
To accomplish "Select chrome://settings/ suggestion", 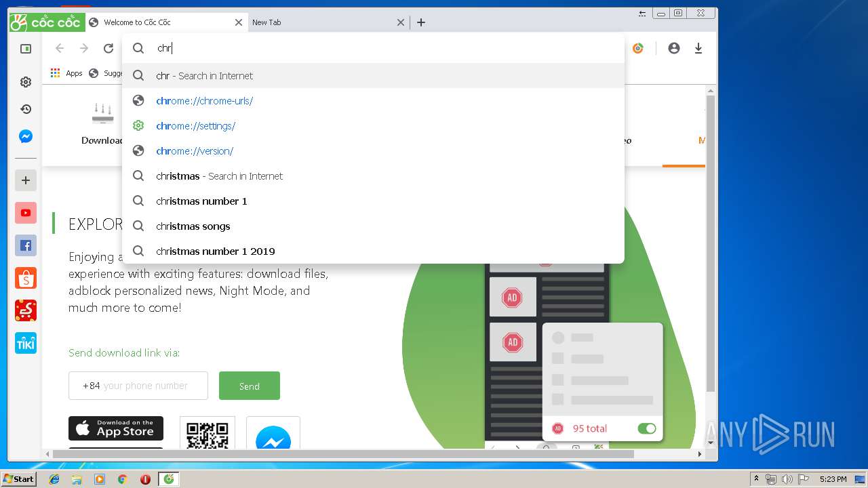I will 373,126.
